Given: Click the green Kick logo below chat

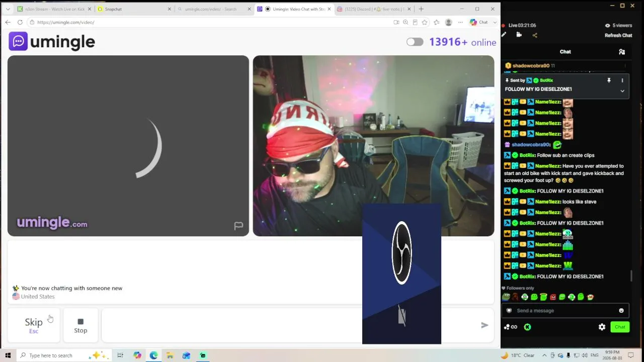Looking at the screenshot, I should [527, 327].
